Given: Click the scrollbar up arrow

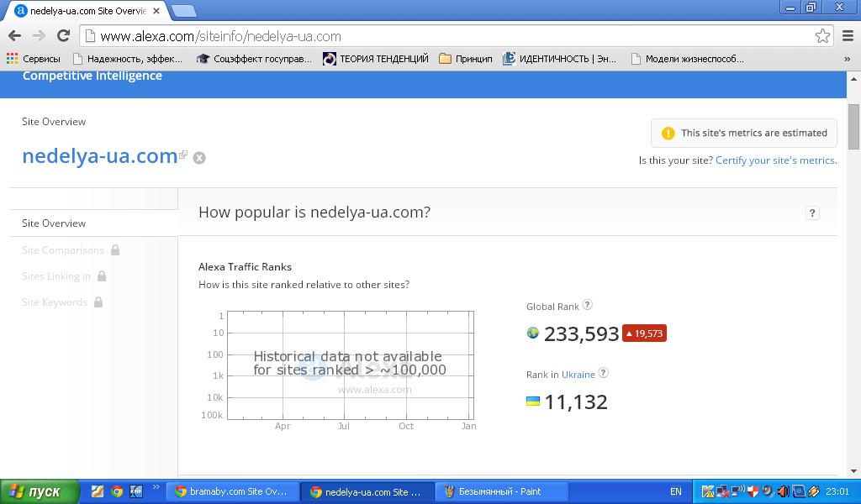Looking at the screenshot, I should (853, 78).
